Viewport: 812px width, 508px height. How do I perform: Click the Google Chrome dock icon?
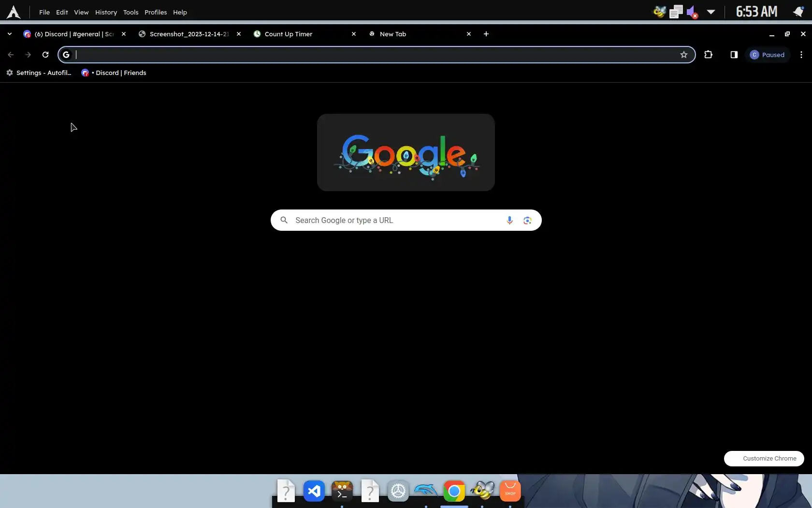click(x=454, y=492)
